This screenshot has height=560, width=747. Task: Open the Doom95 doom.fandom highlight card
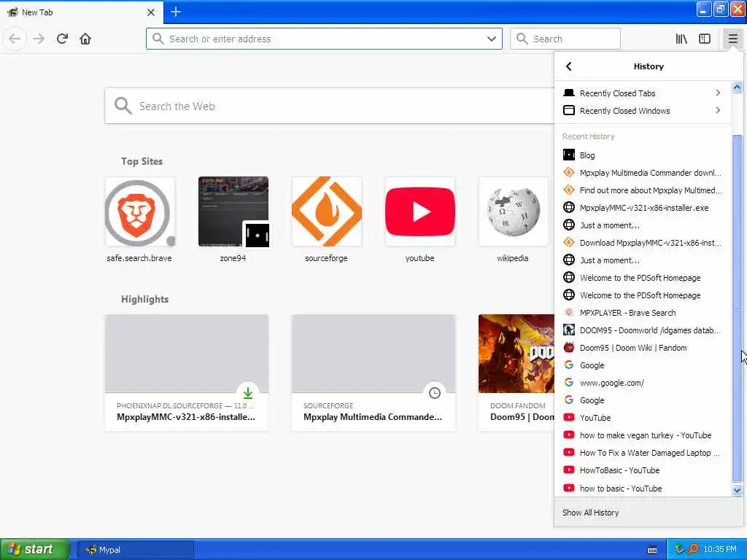tap(516, 373)
